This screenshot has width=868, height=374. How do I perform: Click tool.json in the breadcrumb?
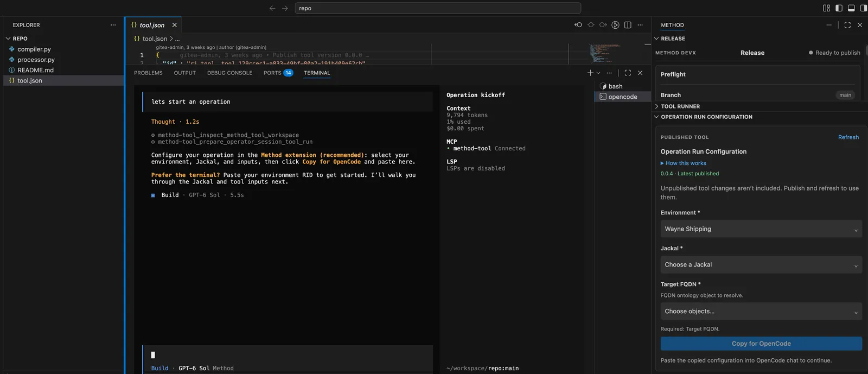[x=155, y=39]
